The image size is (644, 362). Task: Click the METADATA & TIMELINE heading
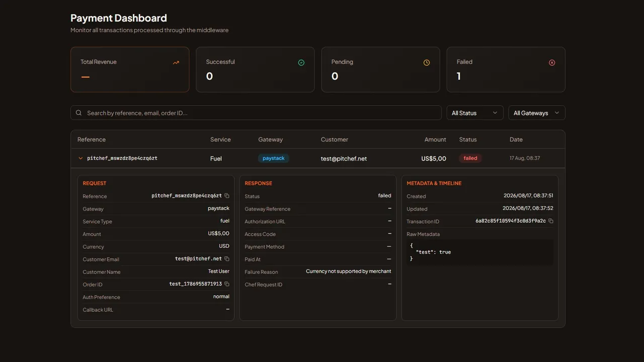pyautogui.click(x=434, y=183)
